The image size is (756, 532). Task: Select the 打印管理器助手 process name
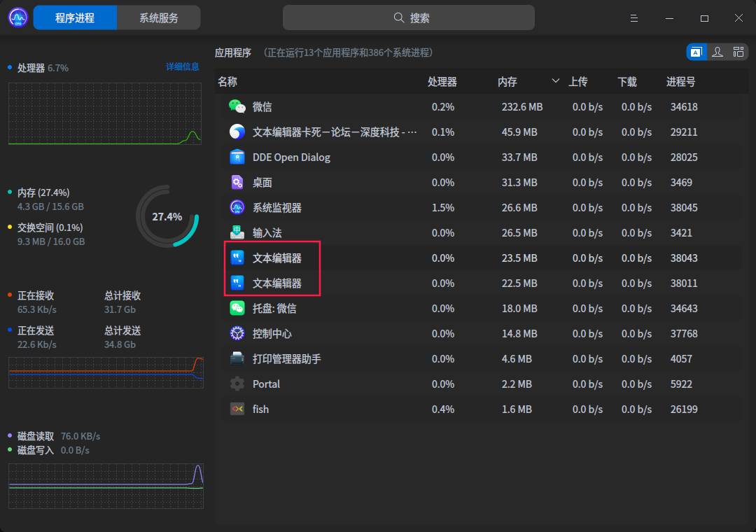click(286, 359)
